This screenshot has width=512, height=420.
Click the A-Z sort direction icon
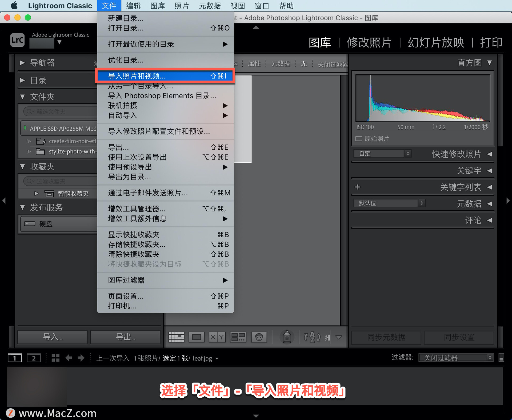312,337
